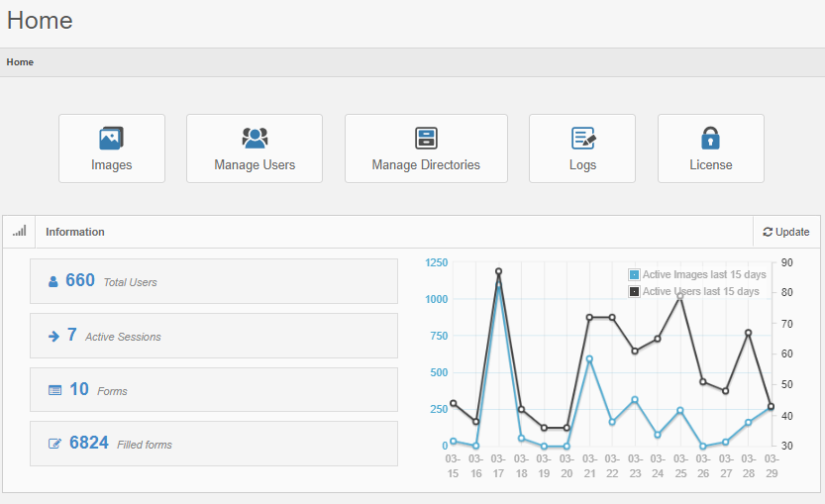Click the black Active Users legend swatch
This screenshot has width=825, height=504.
point(634,292)
